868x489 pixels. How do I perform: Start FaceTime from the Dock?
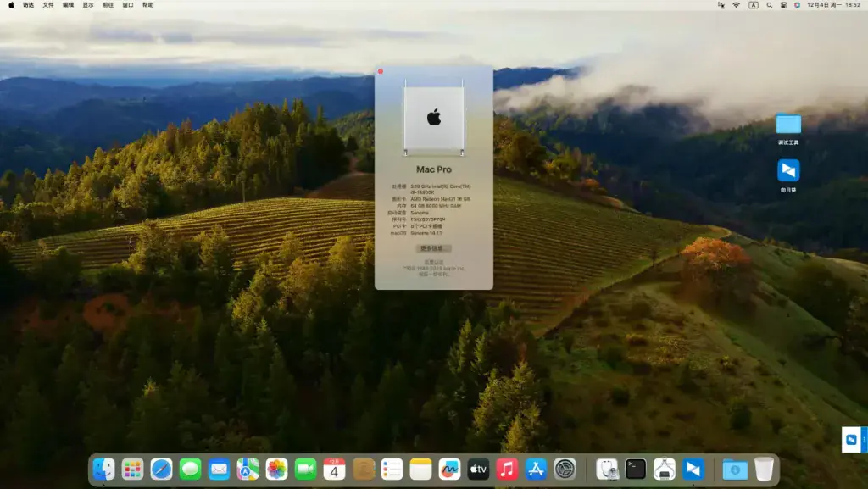[305, 470]
